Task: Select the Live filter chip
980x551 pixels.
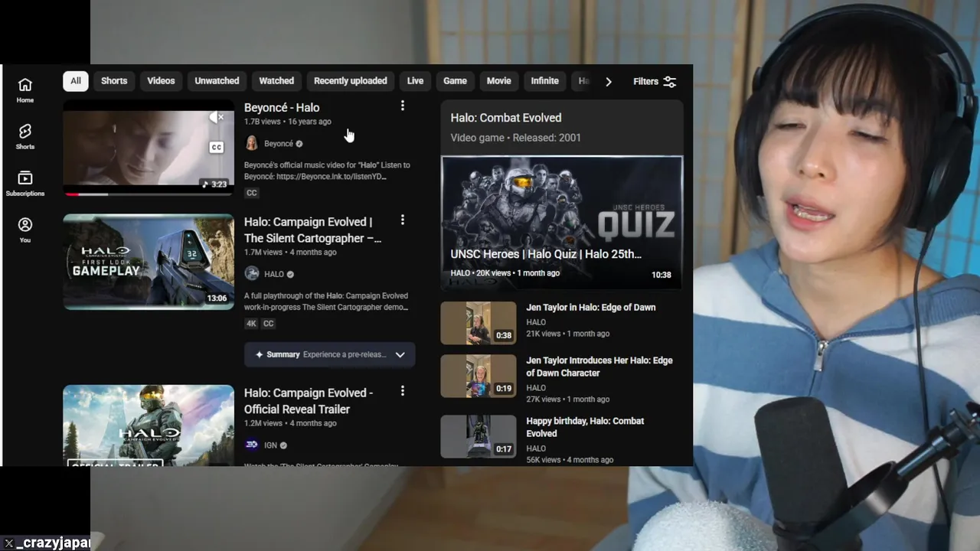Action: click(x=415, y=81)
